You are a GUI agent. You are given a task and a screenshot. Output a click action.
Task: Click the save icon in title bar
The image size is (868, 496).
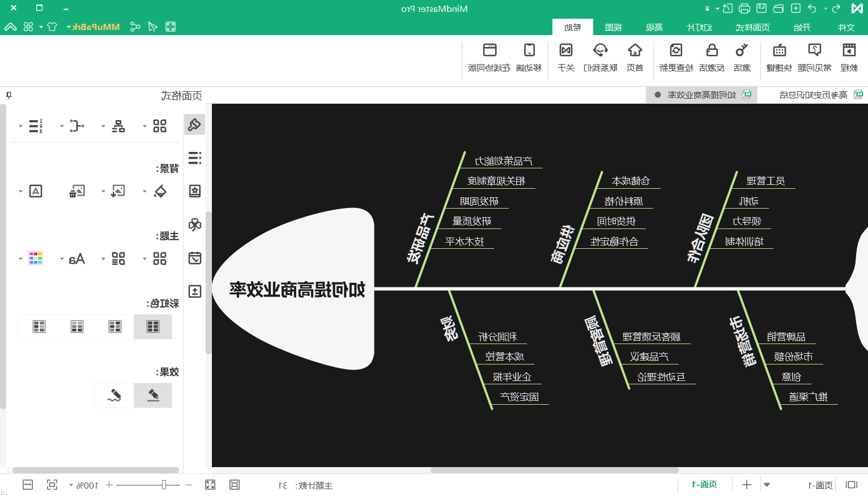[761, 9]
